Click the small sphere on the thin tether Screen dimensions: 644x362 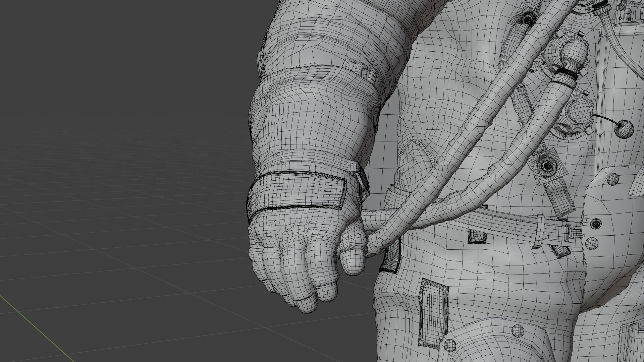(624, 129)
